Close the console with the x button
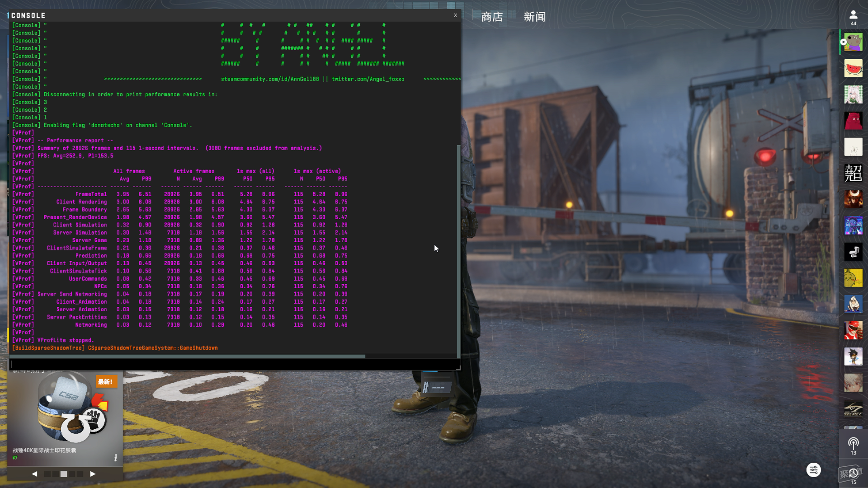868x488 pixels. tap(455, 15)
